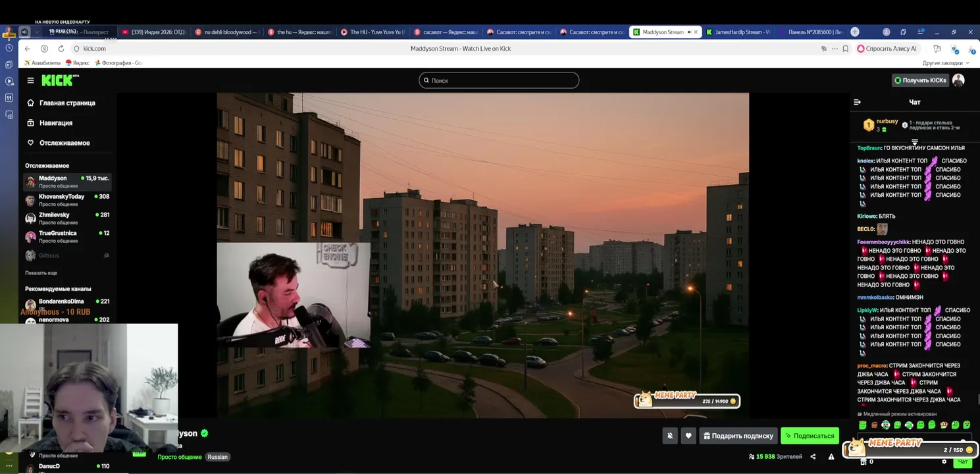Click the Yandex home icon in toolbar
The image size is (980, 474).
pyautogui.click(x=44, y=49)
